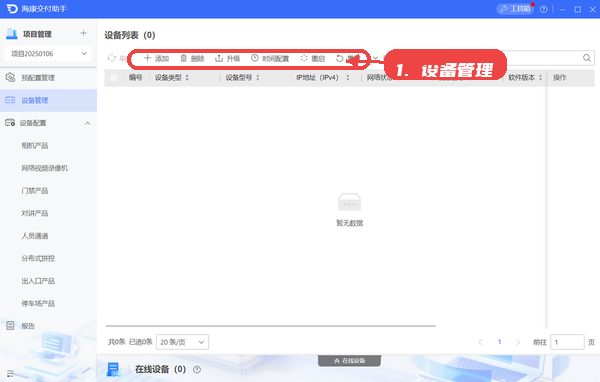This screenshot has width=600, height=382.
Task: Click the help icon beside 在线设备 (0)
Action: [x=197, y=369]
